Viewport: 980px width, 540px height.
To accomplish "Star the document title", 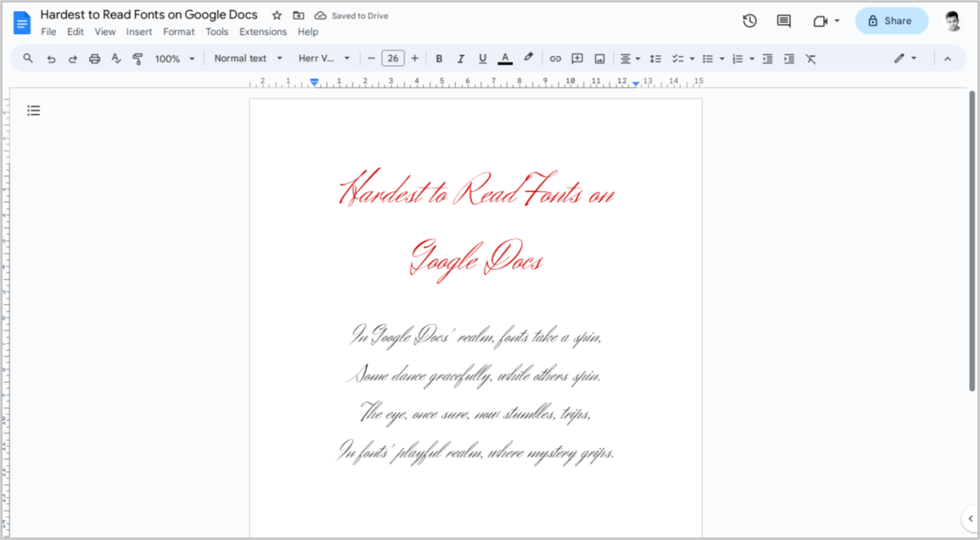I will coord(276,15).
